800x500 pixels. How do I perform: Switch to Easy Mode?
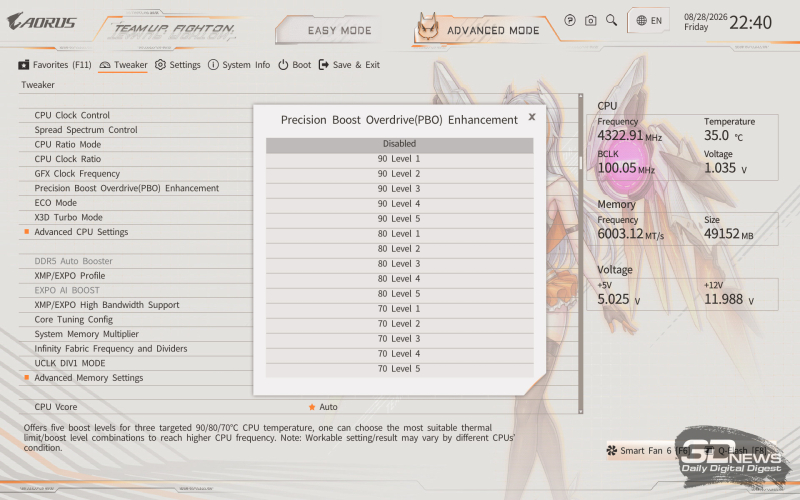(339, 31)
